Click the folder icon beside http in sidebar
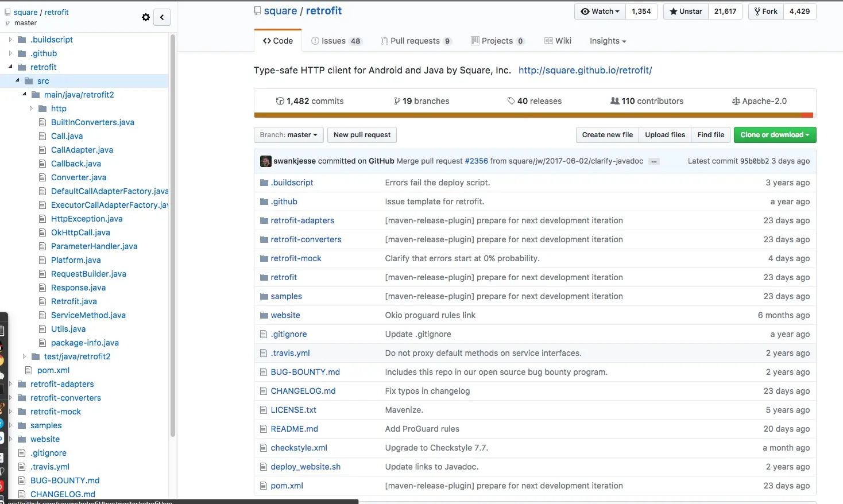 click(42, 108)
